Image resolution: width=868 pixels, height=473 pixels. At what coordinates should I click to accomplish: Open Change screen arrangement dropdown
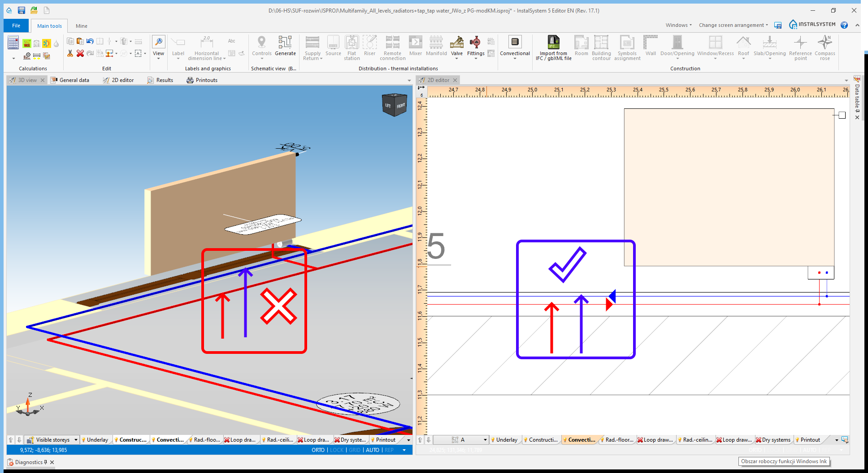(733, 25)
